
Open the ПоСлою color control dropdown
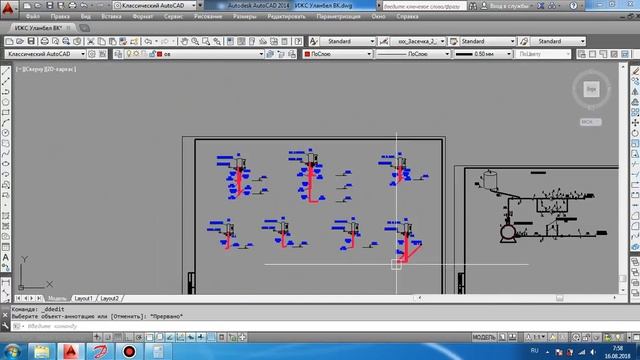click(338, 54)
